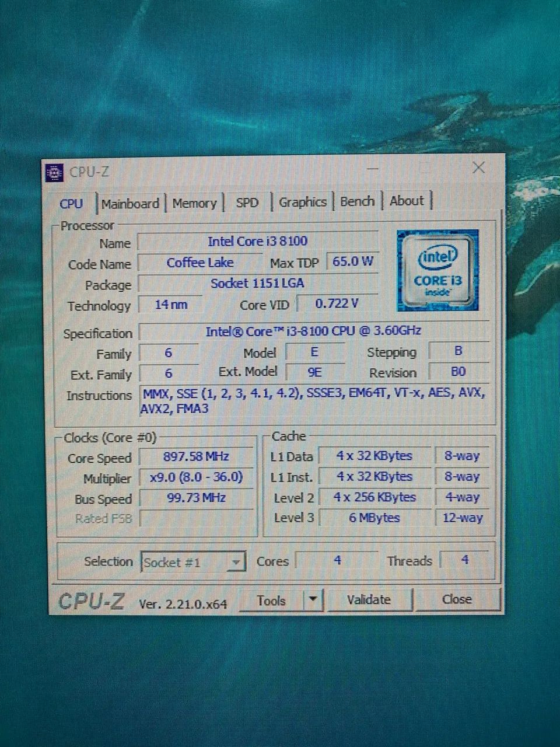Click the Package value Socket 1151 LGA
This screenshot has height=747, width=560.
point(257,284)
